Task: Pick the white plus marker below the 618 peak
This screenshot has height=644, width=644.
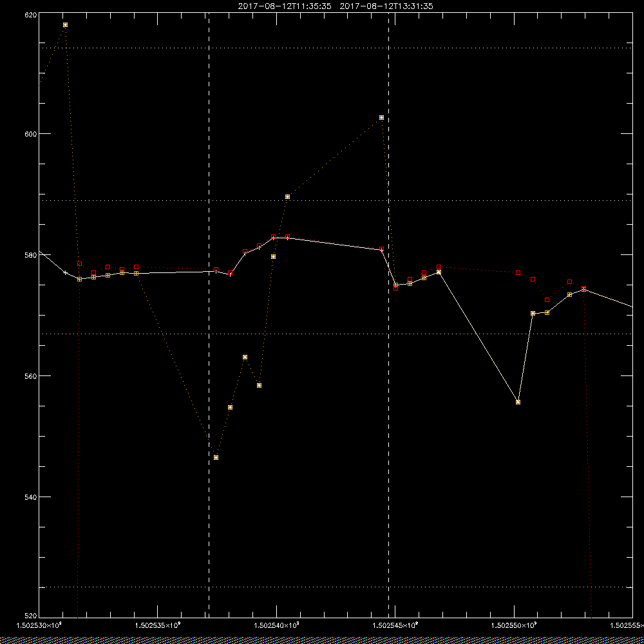Action: coord(65,272)
